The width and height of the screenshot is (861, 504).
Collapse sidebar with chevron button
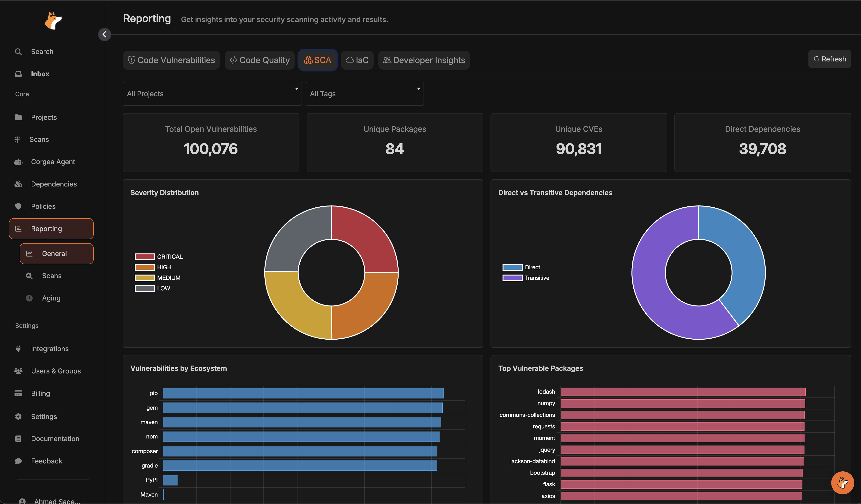click(x=104, y=35)
